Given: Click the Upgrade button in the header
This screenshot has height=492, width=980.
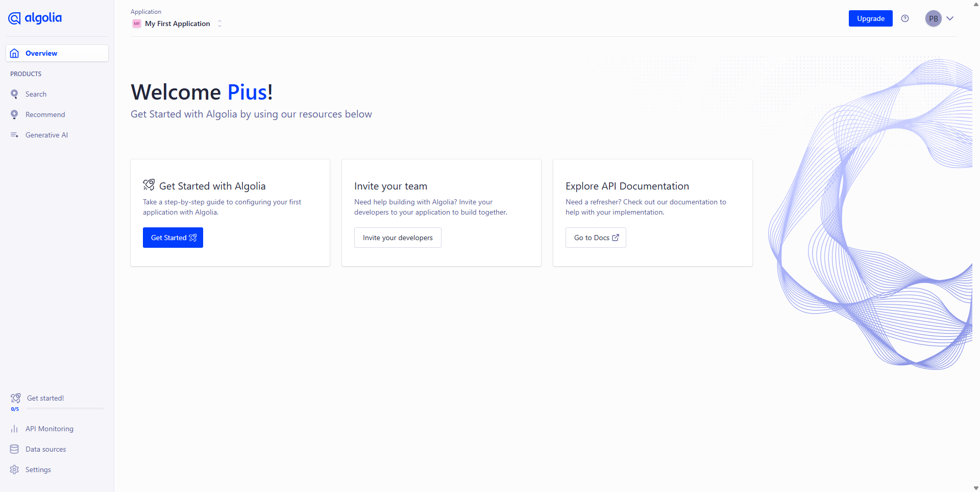Looking at the screenshot, I should point(870,18).
